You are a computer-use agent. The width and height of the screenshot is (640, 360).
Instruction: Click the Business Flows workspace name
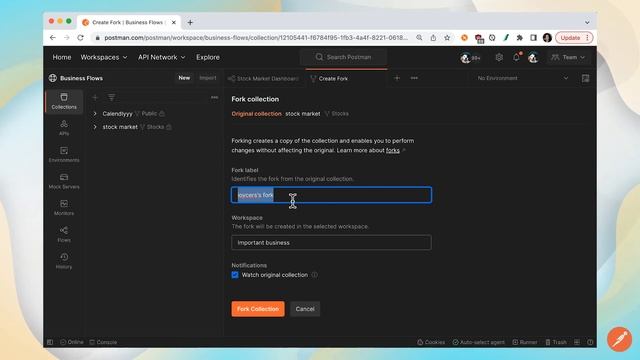[x=81, y=78]
